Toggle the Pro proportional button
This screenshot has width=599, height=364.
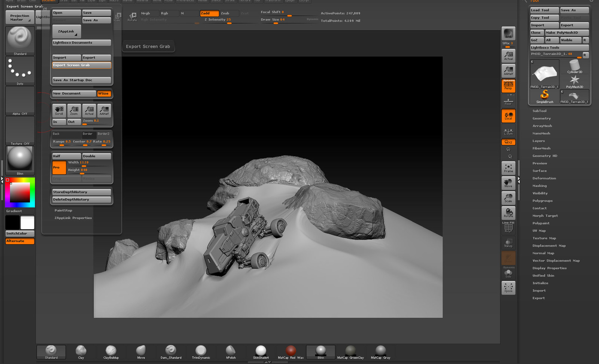59,167
